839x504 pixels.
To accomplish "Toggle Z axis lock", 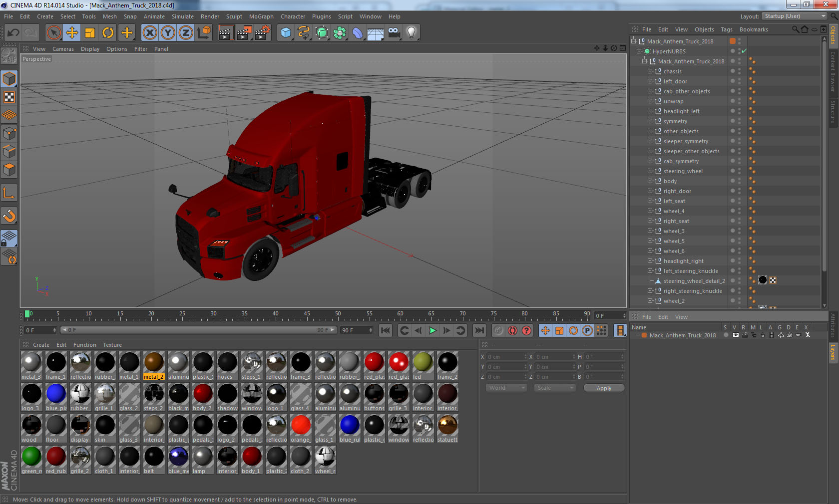I will (x=186, y=33).
